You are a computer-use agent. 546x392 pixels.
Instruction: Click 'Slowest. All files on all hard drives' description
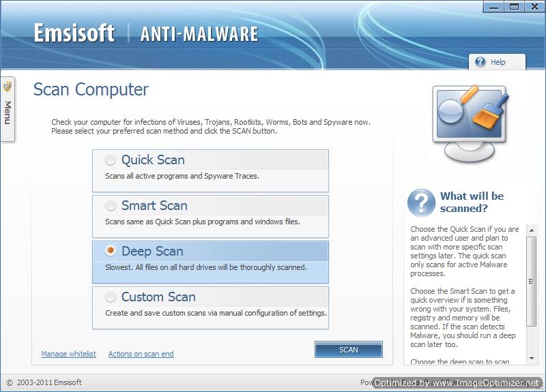pos(206,267)
